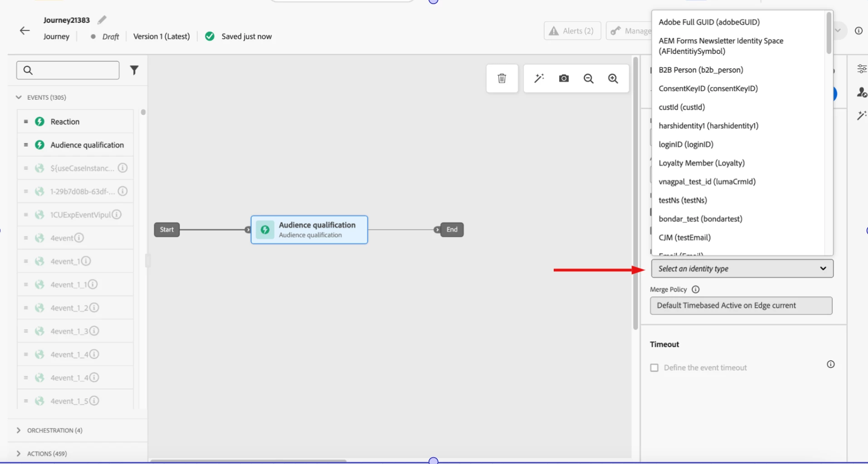Screen dimensions: 868x464
Task: Select Audience qualification node on canvas
Action: [309, 230]
